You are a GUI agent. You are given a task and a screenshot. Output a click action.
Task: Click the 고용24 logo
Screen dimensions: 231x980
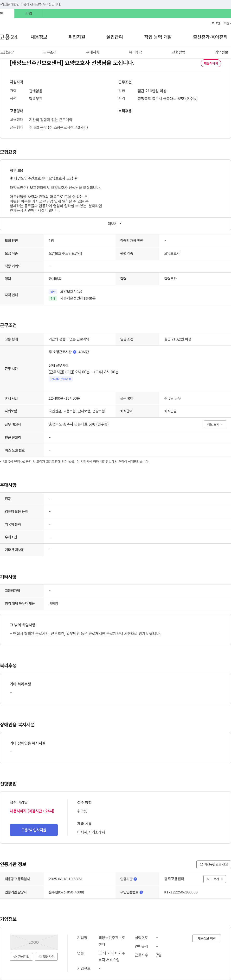(x=9, y=37)
